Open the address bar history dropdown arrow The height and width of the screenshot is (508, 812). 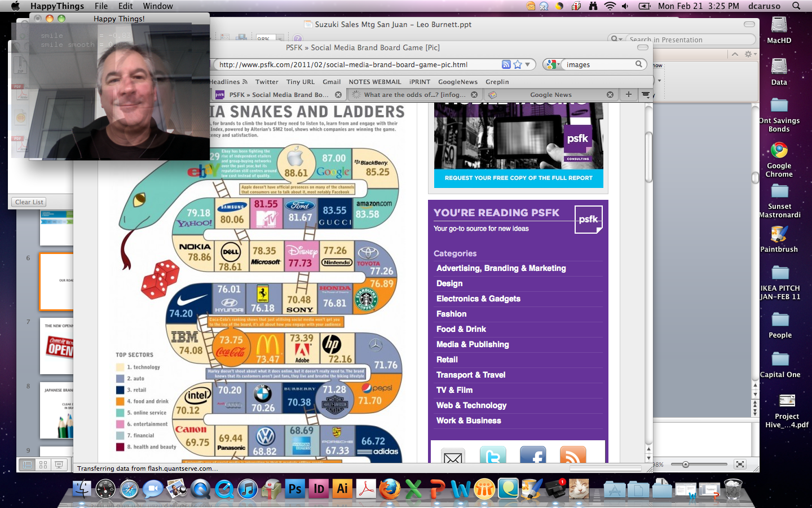(528, 64)
